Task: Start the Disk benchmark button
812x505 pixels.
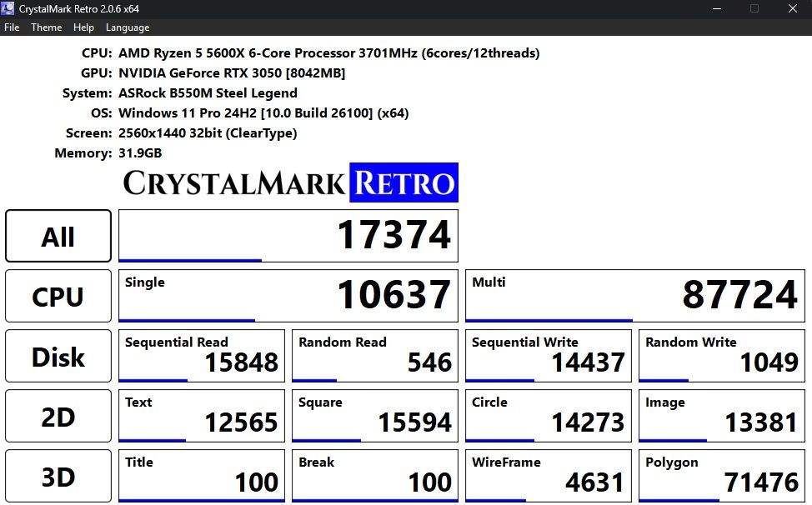Action: click(58, 356)
